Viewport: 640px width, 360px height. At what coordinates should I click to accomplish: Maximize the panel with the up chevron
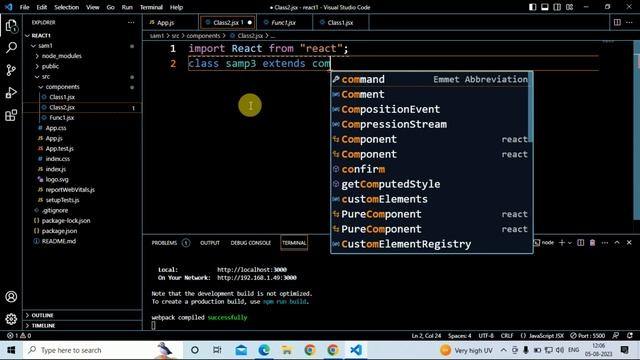pyautogui.click(x=617, y=242)
